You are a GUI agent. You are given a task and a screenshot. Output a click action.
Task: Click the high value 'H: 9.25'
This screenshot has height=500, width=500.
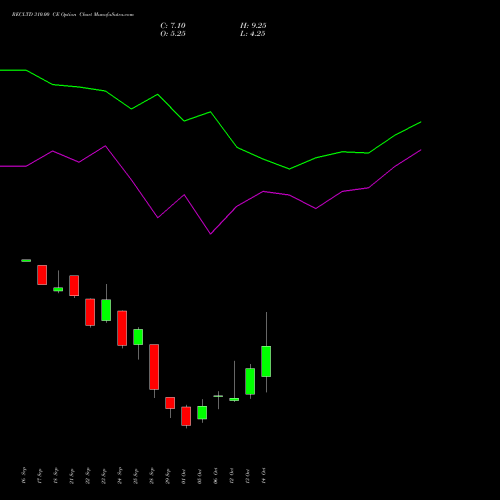click(253, 26)
